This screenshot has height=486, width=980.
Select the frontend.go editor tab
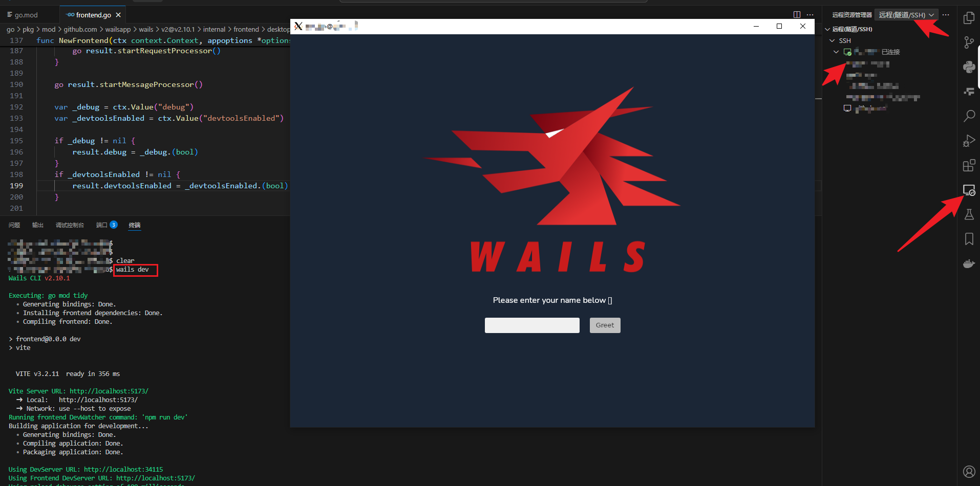[93, 15]
